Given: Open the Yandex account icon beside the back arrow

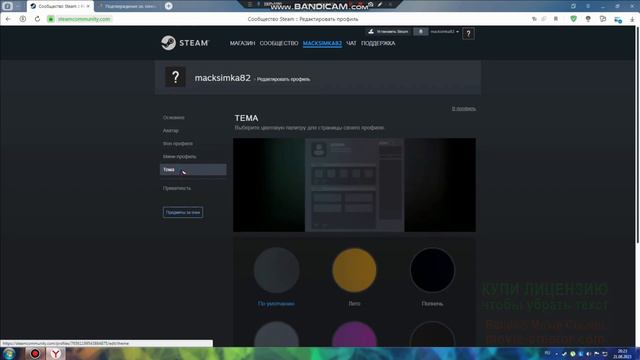Looking at the screenshot, I should point(22,19).
